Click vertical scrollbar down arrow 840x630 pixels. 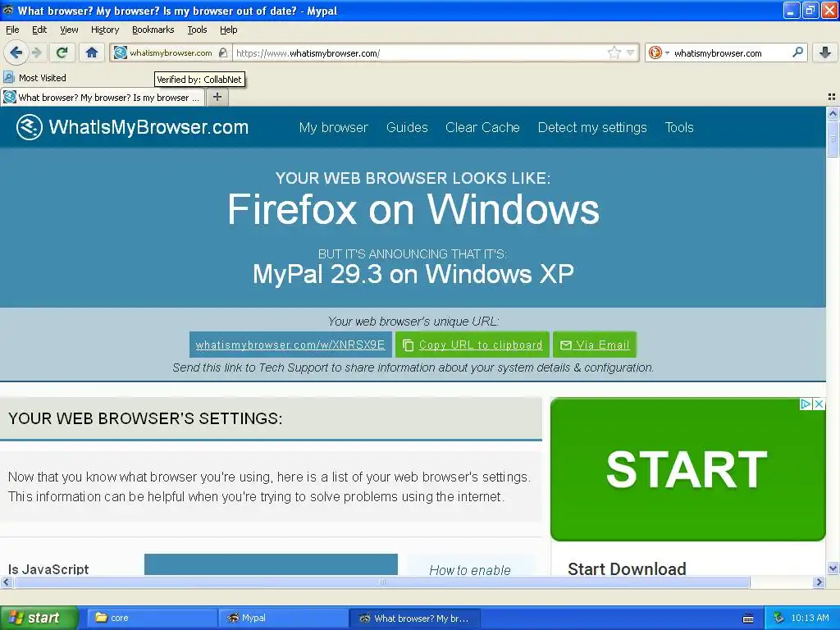833,568
